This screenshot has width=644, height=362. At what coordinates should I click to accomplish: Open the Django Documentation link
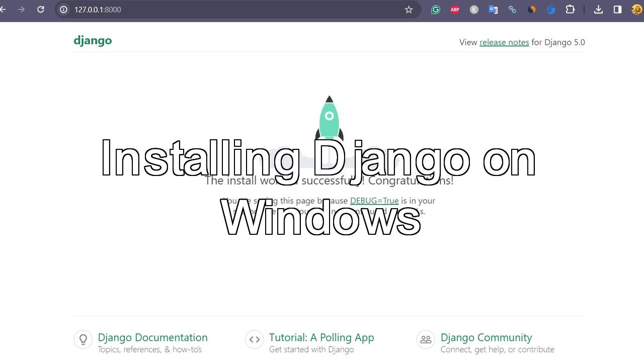[152, 337]
